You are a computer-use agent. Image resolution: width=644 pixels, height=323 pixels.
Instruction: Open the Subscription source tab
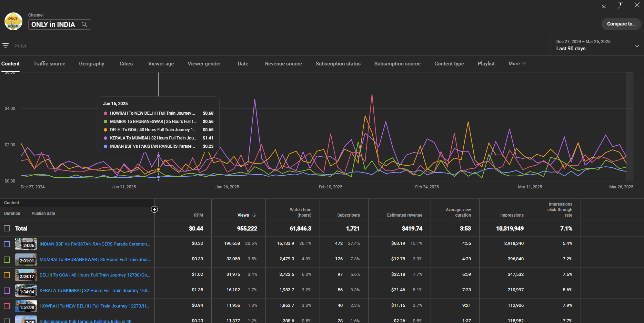tap(398, 64)
